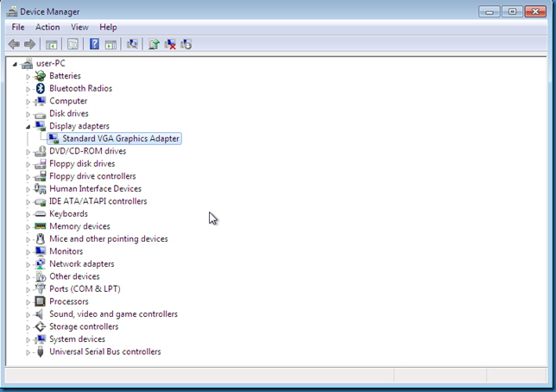The image size is (556, 392).
Task: Select the IDE ATA/ATAPI controllers label
Action: point(98,201)
